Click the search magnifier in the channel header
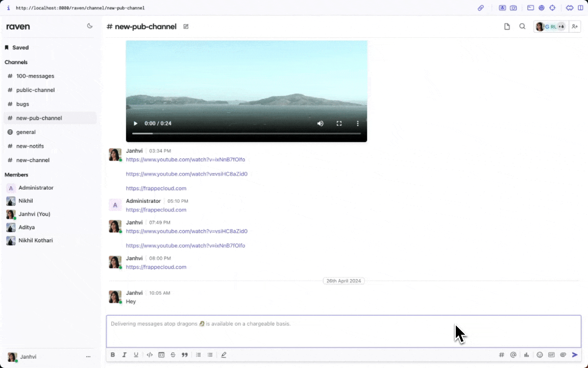The image size is (588, 368). (x=522, y=27)
